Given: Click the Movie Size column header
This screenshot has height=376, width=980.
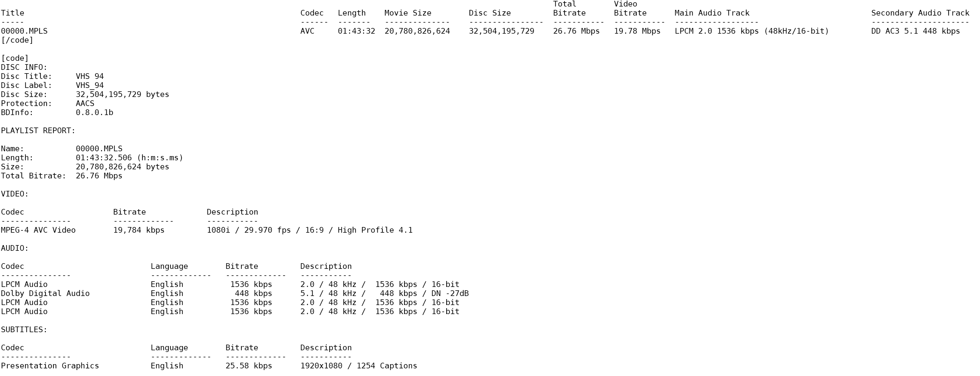Looking at the screenshot, I should coord(407,13).
